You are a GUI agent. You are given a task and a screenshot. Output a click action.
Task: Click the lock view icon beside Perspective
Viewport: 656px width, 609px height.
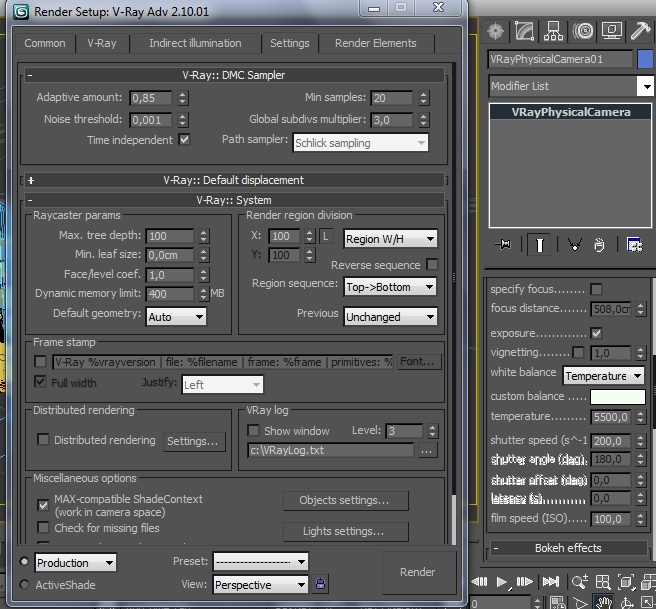pyautogui.click(x=320, y=583)
